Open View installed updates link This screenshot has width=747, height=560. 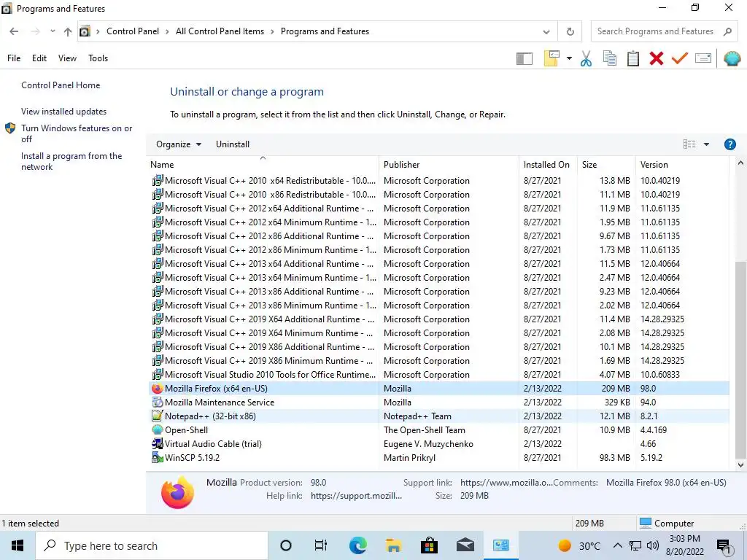[x=64, y=112]
